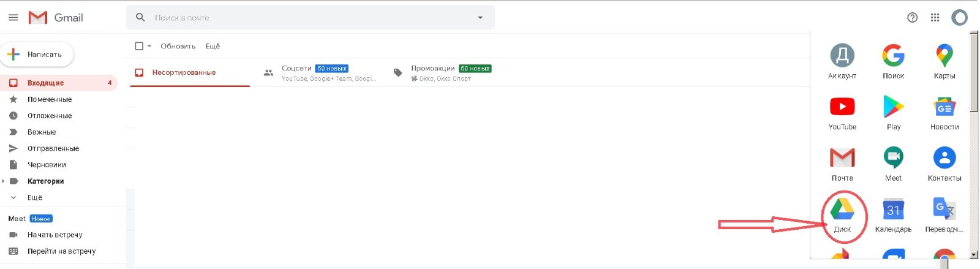Click Перейти на встречу keyboard icon
980x269 pixels.
click(x=13, y=251)
